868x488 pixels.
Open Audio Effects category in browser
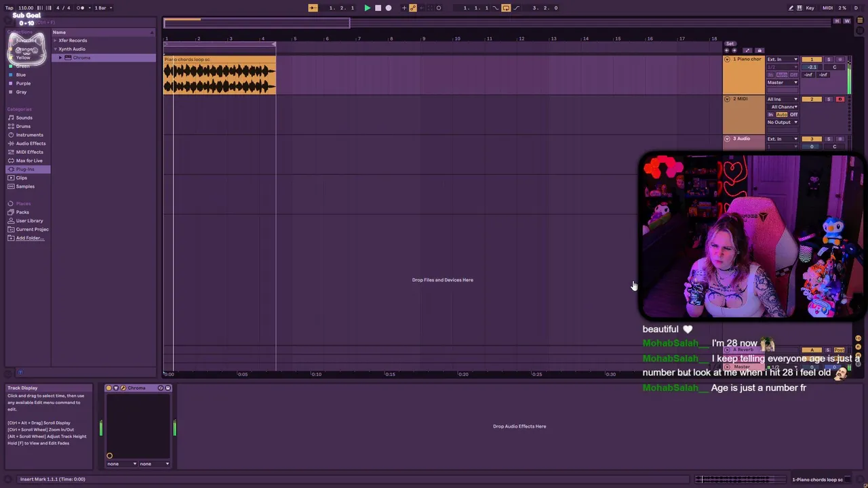31,144
